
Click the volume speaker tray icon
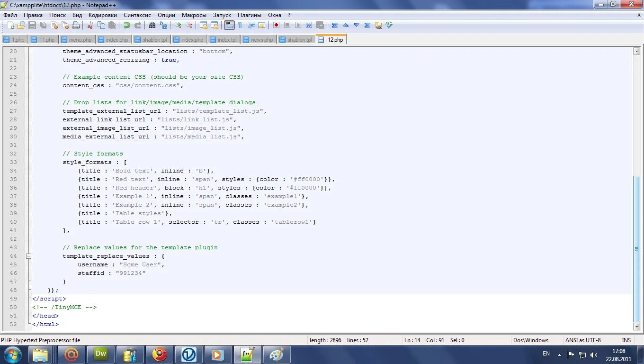594,355
